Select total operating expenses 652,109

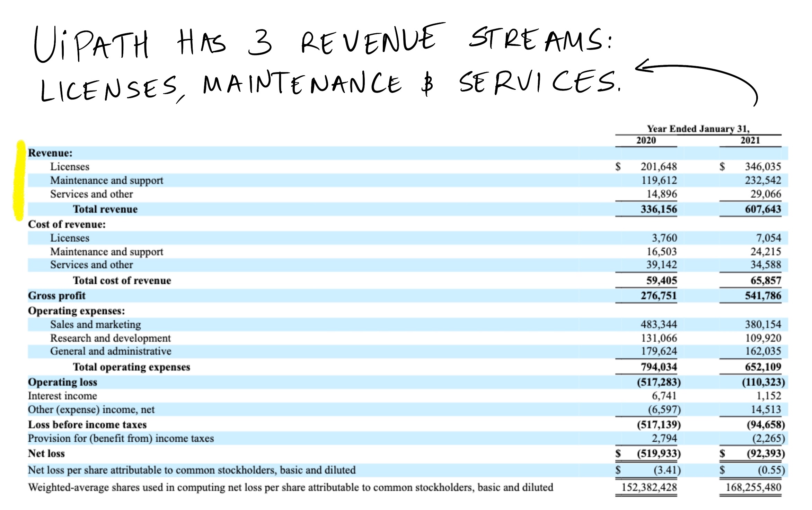pos(763,367)
